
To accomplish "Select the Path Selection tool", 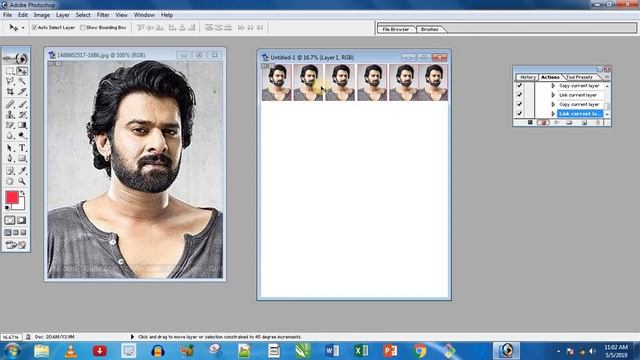I will point(10,148).
